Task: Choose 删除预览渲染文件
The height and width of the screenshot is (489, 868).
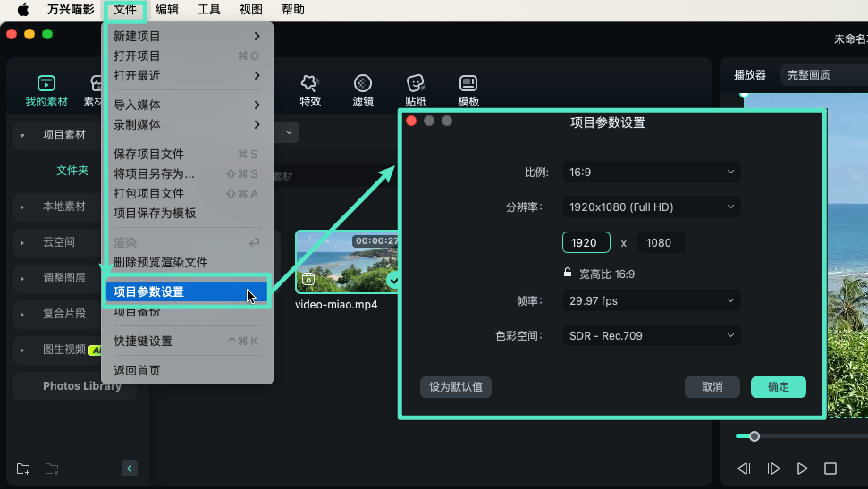Action: click(x=187, y=263)
